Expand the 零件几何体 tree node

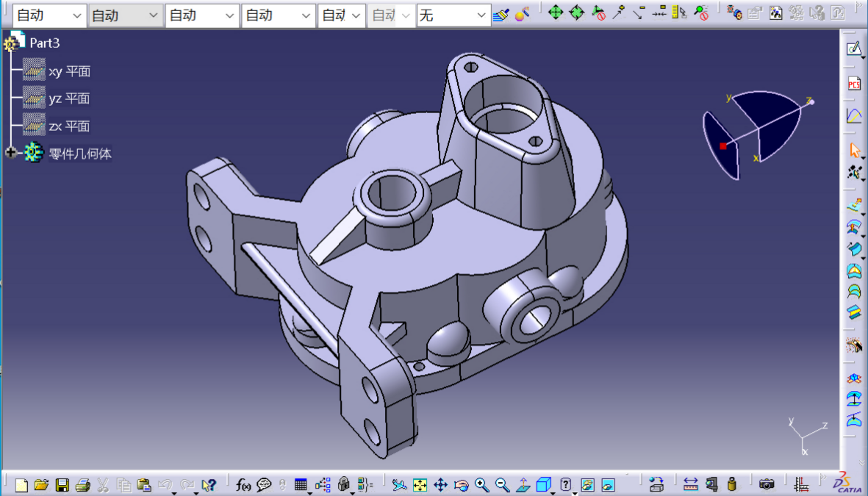pos(11,153)
